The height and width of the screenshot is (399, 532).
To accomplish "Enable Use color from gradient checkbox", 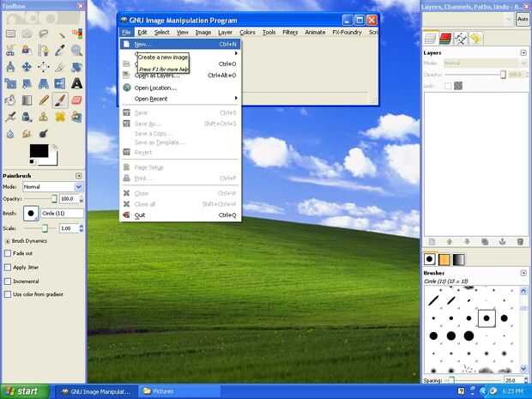I will click(8, 294).
